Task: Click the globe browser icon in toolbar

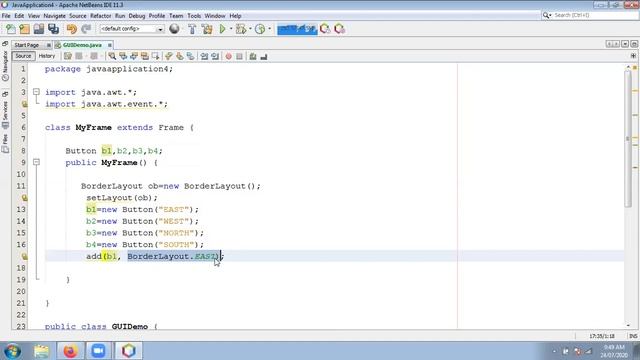Action: (174, 29)
